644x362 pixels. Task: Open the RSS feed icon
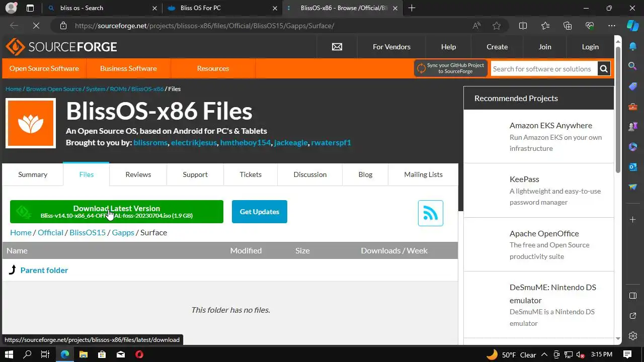[431, 213]
